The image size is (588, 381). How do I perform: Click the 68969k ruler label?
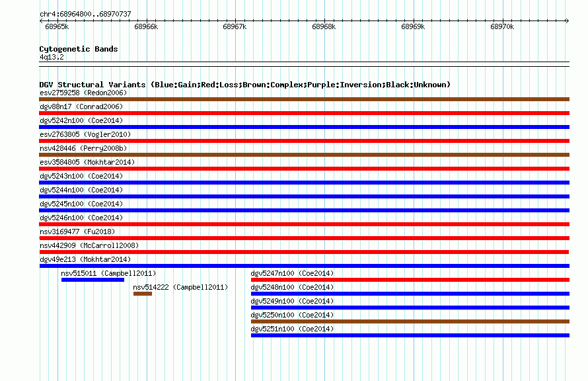413,26
